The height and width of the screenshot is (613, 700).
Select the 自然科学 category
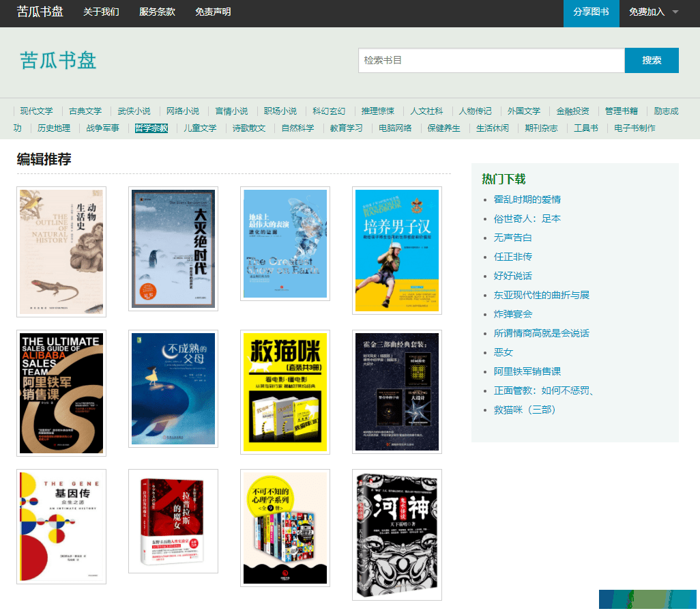click(297, 128)
